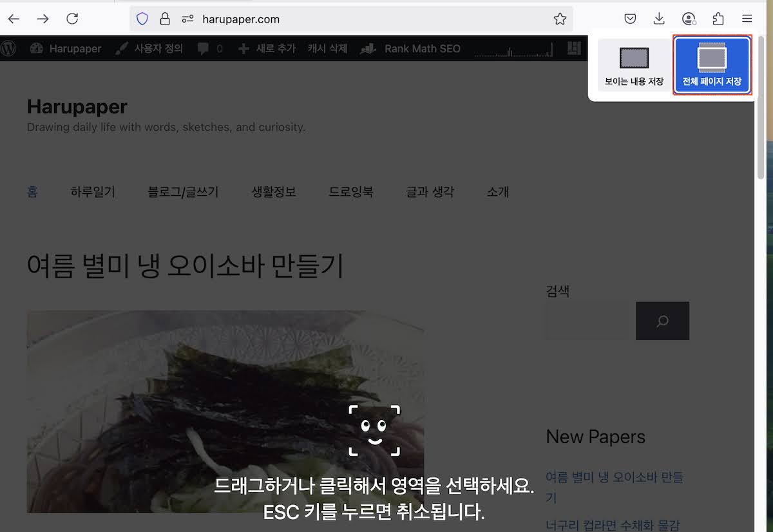Open the block icon right of admin stats graph

point(574,48)
